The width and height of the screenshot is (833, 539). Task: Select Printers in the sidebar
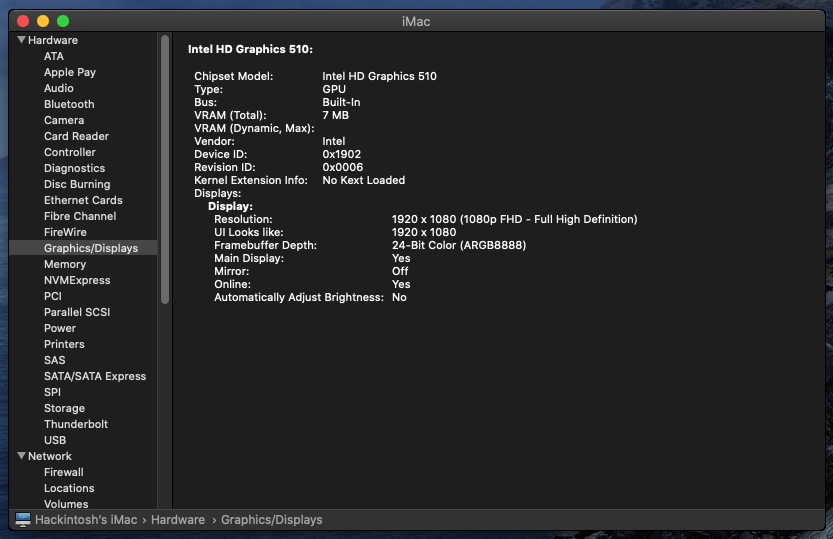pos(64,344)
